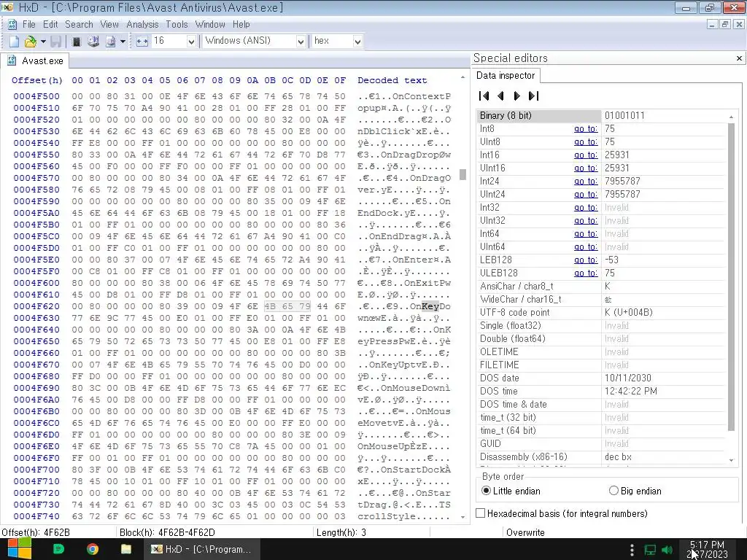Launch Chrome from taskbar
This screenshot has height=560, width=747.
click(93, 549)
